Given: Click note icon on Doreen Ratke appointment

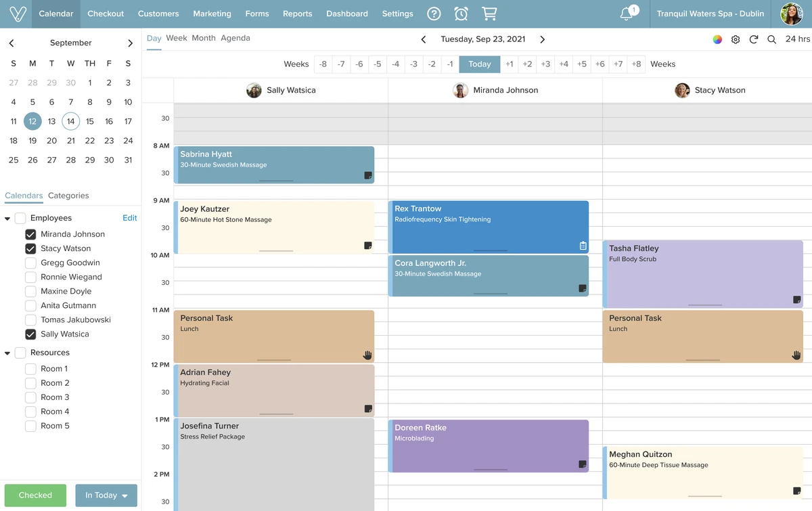Looking at the screenshot, I should pyautogui.click(x=583, y=464).
